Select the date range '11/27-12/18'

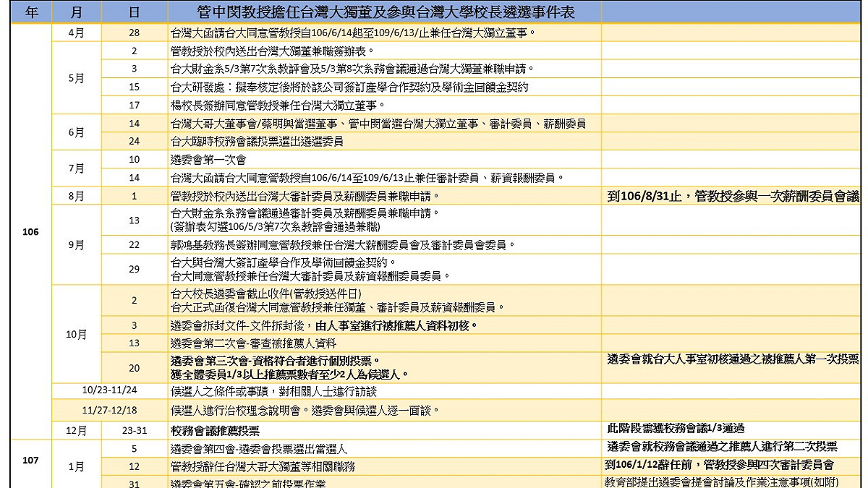(110, 410)
